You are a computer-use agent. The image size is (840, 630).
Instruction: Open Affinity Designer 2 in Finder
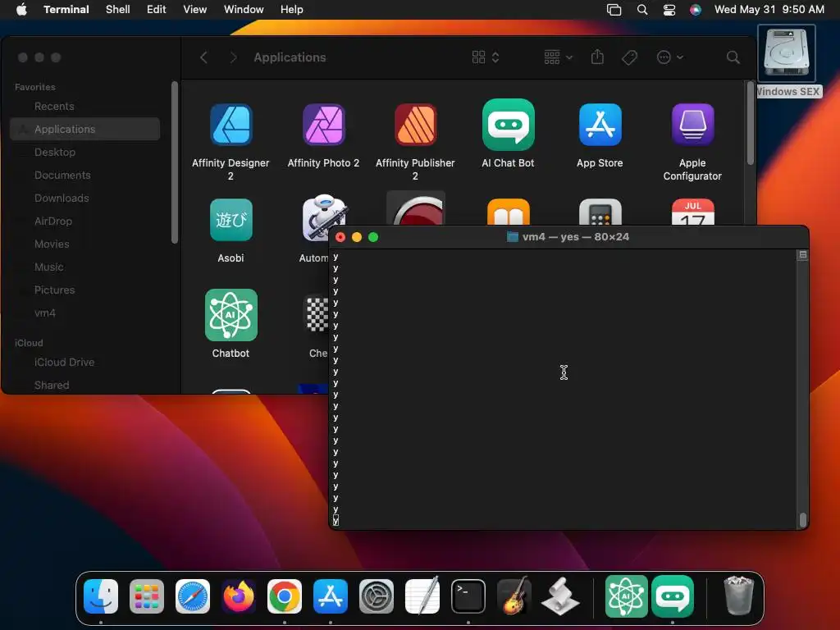point(231,125)
